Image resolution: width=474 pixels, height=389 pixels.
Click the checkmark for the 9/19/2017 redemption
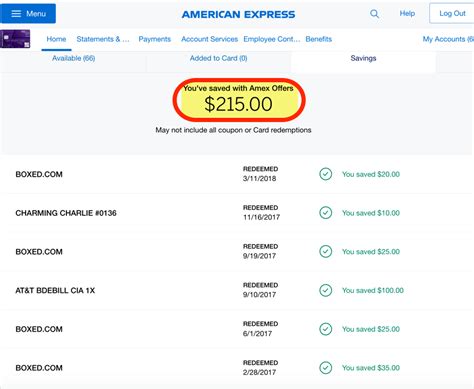326,251
